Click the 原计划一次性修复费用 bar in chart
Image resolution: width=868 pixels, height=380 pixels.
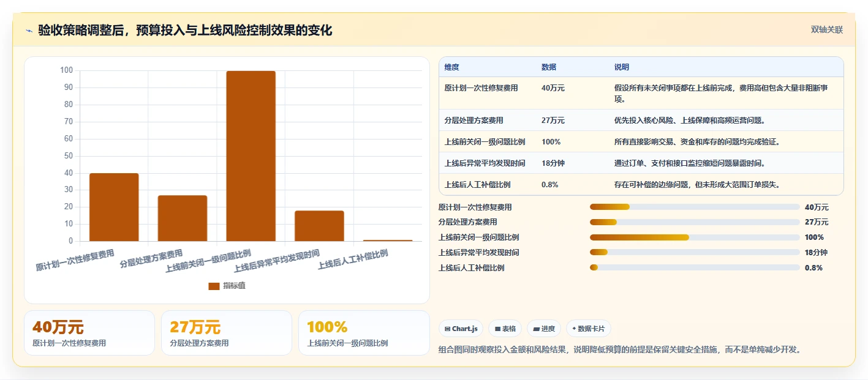[114, 207]
